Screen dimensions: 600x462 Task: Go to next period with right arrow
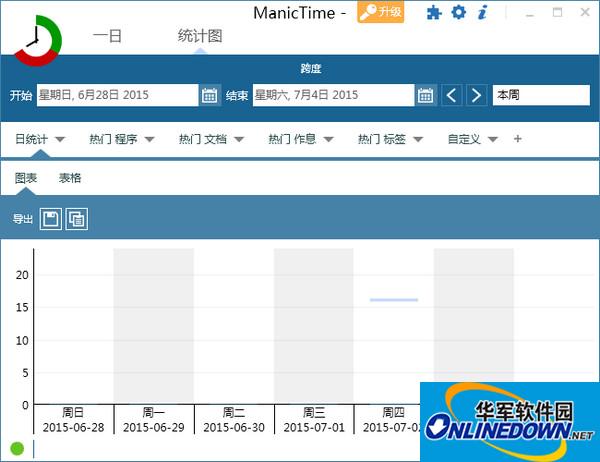tap(476, 95)
